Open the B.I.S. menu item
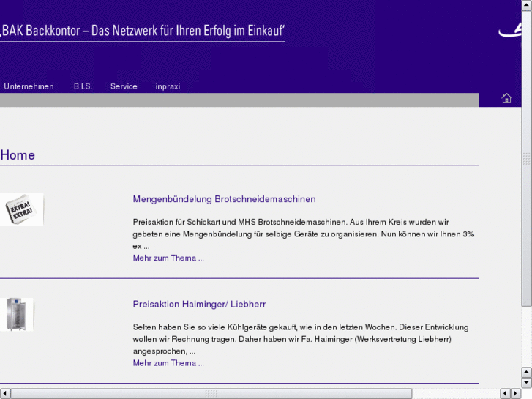Viewport: 532px width, 399px height. point(83,86)
